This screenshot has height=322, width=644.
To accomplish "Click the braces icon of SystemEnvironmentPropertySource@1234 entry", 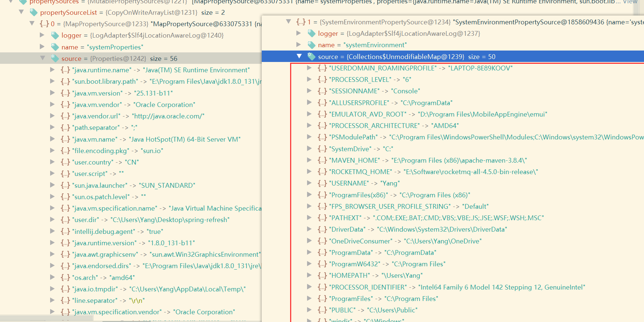I will (301, 22).
